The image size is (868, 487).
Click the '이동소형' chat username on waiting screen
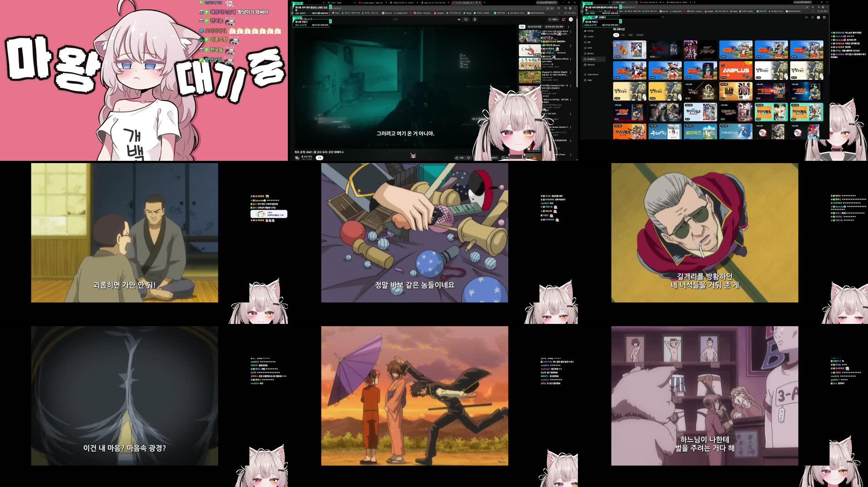pos(218,40)
